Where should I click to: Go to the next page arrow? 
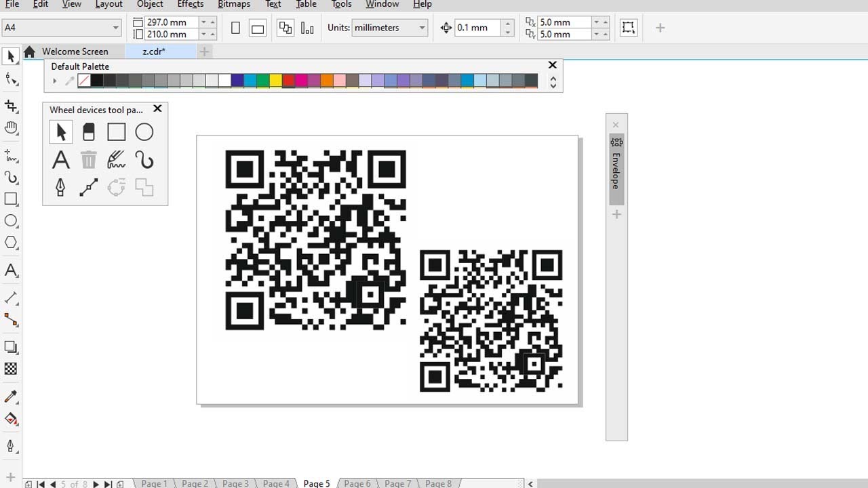click(x=96, y=484)
